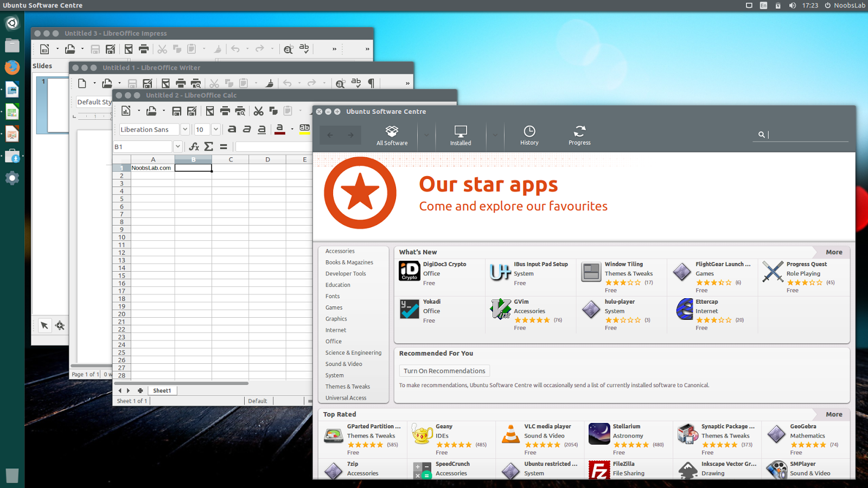Click Calc horizontal scrollbar above Sheet1
868x488 pixels.
pyautogui.click(x=182, y=383)
